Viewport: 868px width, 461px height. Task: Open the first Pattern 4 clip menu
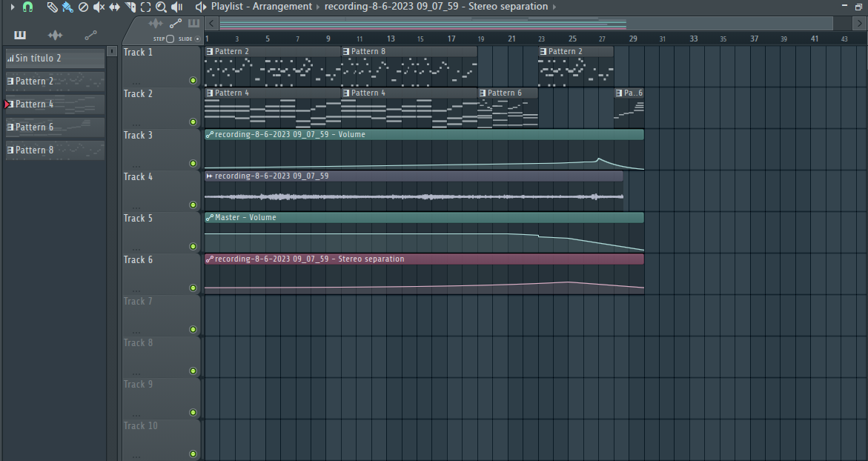(209, 93)
